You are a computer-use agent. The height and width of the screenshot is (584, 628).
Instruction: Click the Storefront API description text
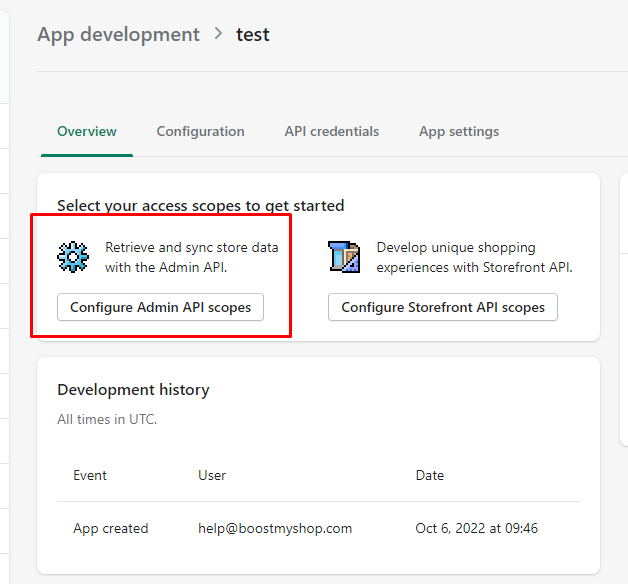coord(475,257)
